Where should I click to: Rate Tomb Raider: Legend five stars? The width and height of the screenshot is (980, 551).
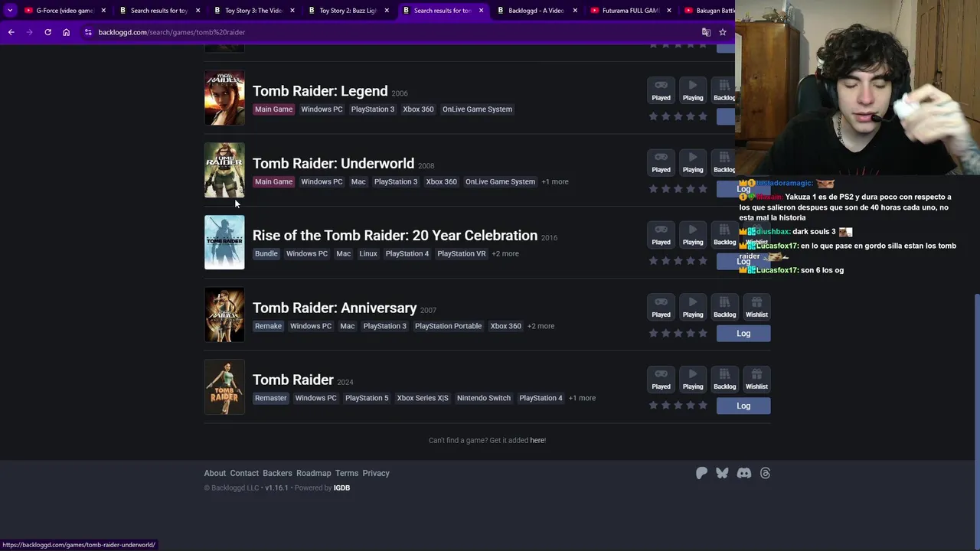point(703,116)
